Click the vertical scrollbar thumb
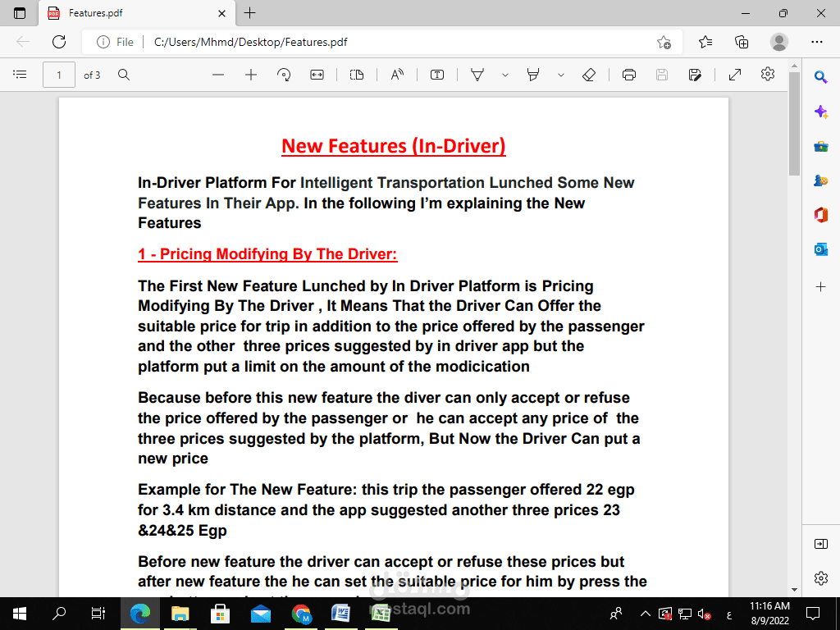This screenshot has height=630, width=840. coord(794,124)
